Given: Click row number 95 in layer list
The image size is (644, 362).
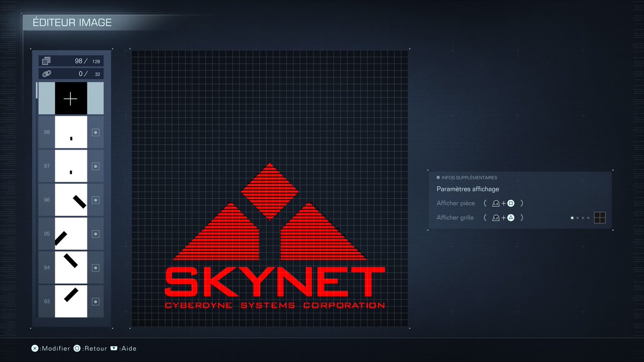Looking at the screenshot, I should click(x=47, y=234).
